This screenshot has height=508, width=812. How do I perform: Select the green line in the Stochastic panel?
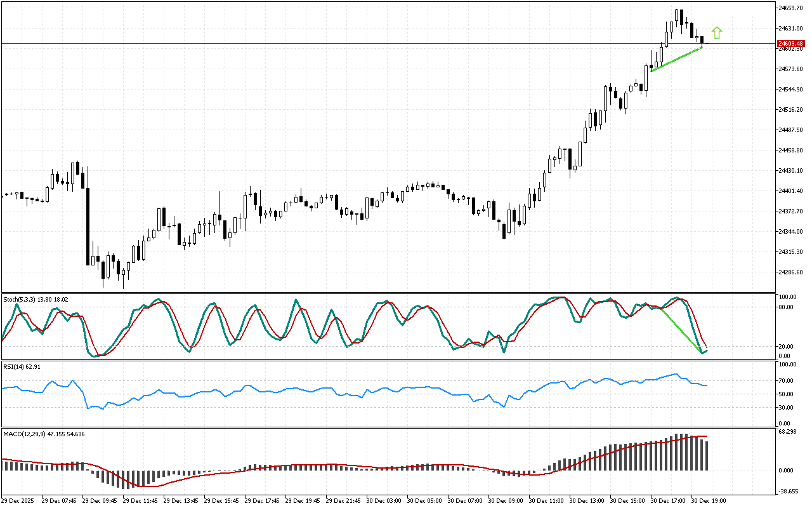tap(681, 330)
